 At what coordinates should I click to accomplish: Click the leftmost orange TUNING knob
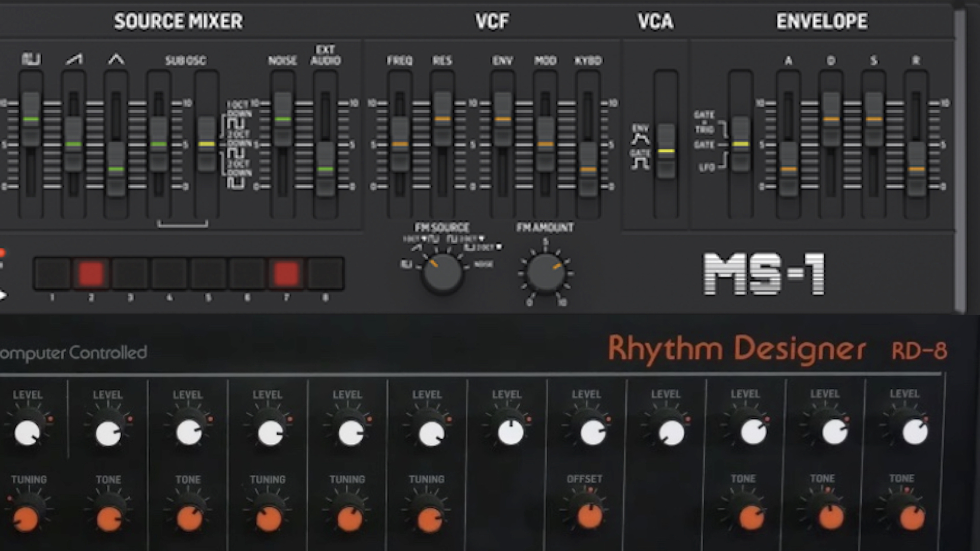(x=26, y=519)
